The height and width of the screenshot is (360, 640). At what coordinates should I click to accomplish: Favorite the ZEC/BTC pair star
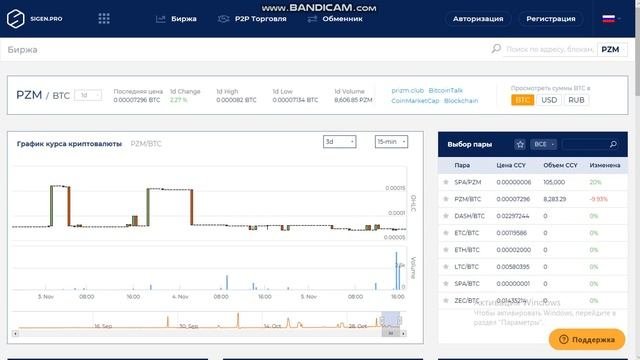[x=446, y=300]
